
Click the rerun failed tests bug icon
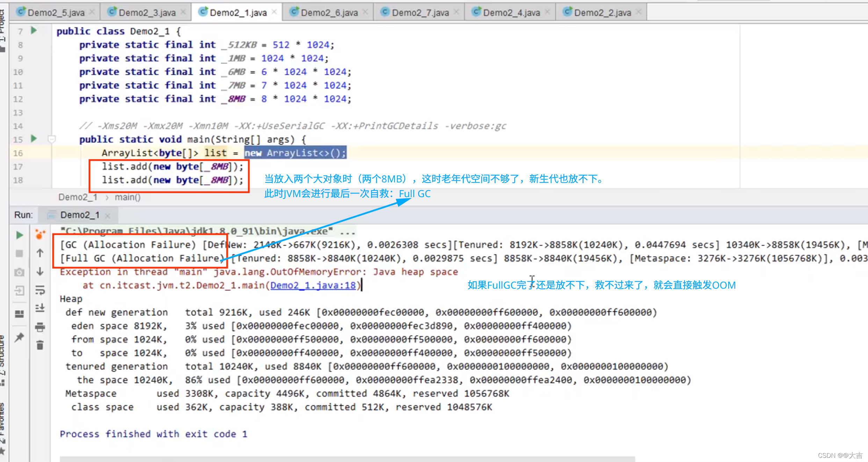pyautogui.click(x=40, y=234)
